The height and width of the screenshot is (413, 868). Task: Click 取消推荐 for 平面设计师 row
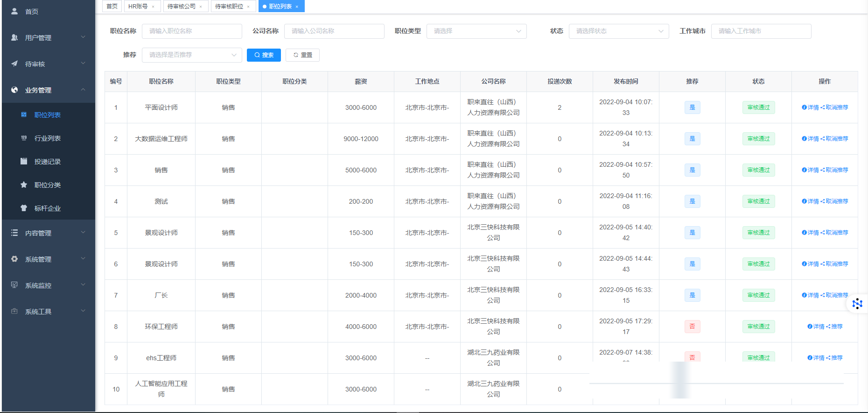click(836, 107)
